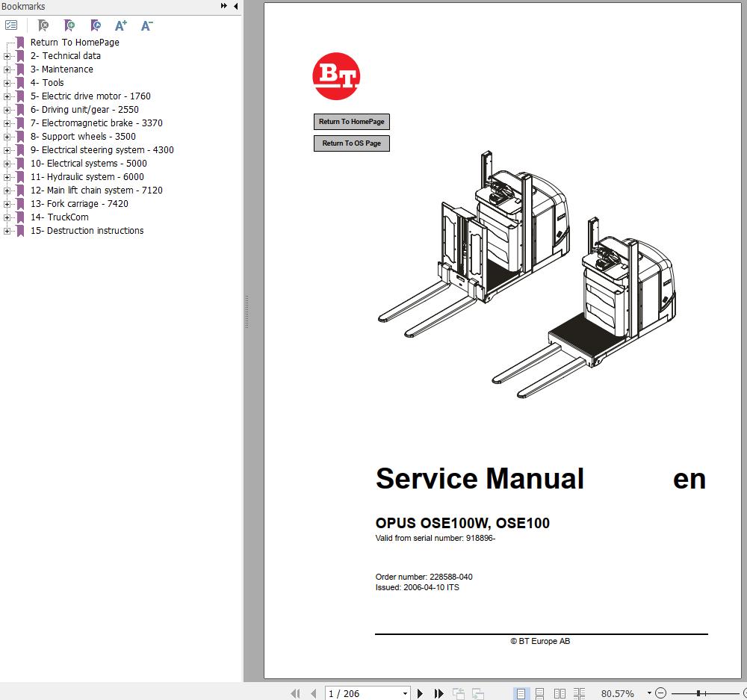Click the previous view icon
The image size is (747, 700).
pyautogui.click(x=459, y=693)
